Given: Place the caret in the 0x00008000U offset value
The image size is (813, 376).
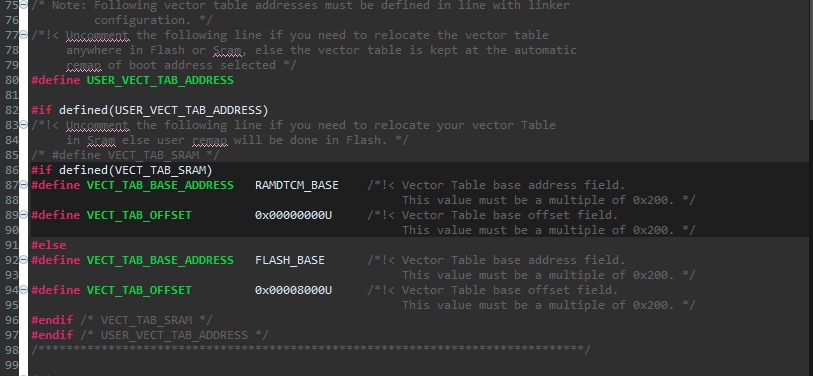Looking at the screenshot, I should [x=293, y=290].
